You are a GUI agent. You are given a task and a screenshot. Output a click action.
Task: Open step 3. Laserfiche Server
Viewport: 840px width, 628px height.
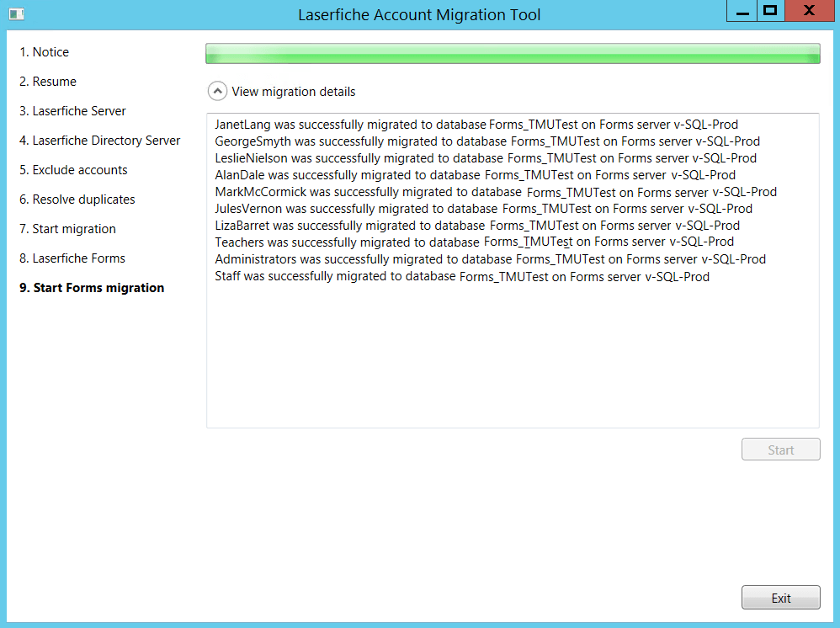click(x=72, y=111)
